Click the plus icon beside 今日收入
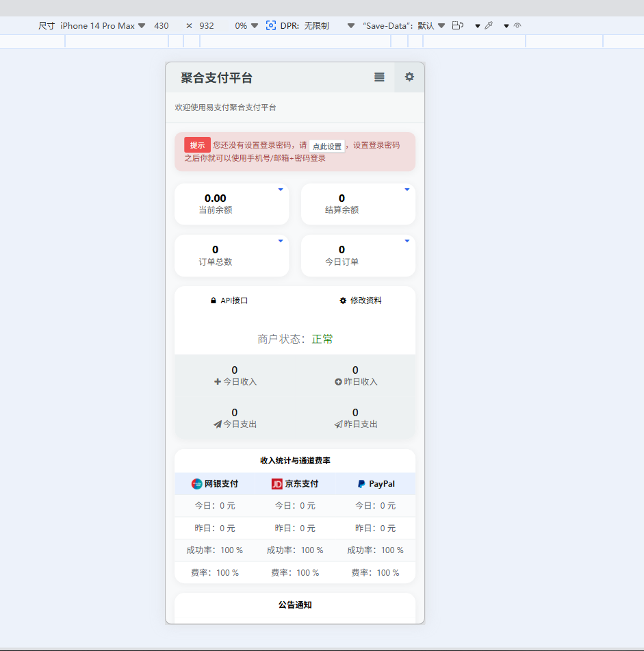This screenshot has height=651, width=644. click(218, 381)
